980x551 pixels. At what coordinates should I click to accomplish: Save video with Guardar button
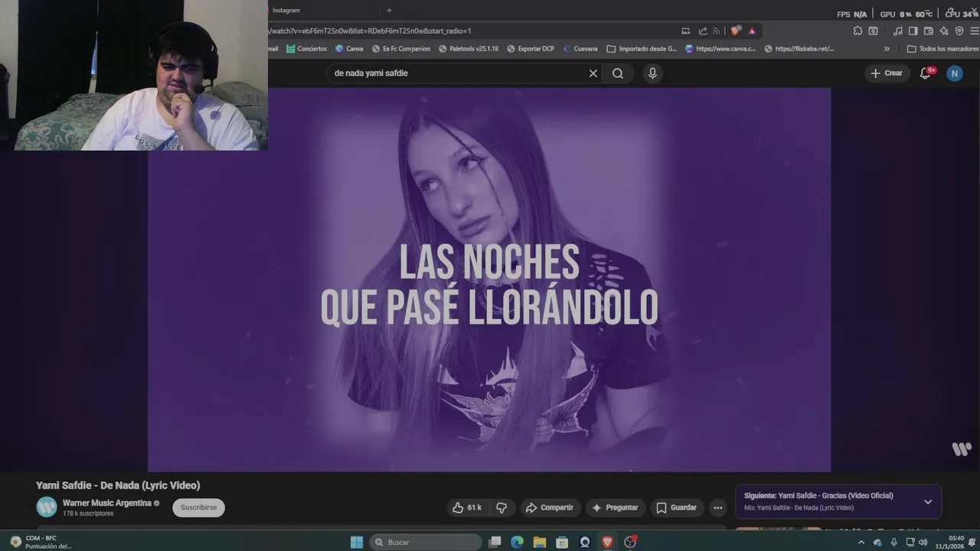pyautogui.click(x=676, y=507)
